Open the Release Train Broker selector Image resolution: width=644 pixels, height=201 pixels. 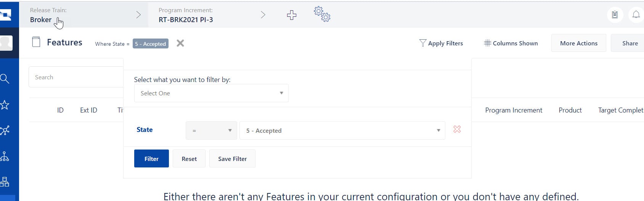click(84, 15)
